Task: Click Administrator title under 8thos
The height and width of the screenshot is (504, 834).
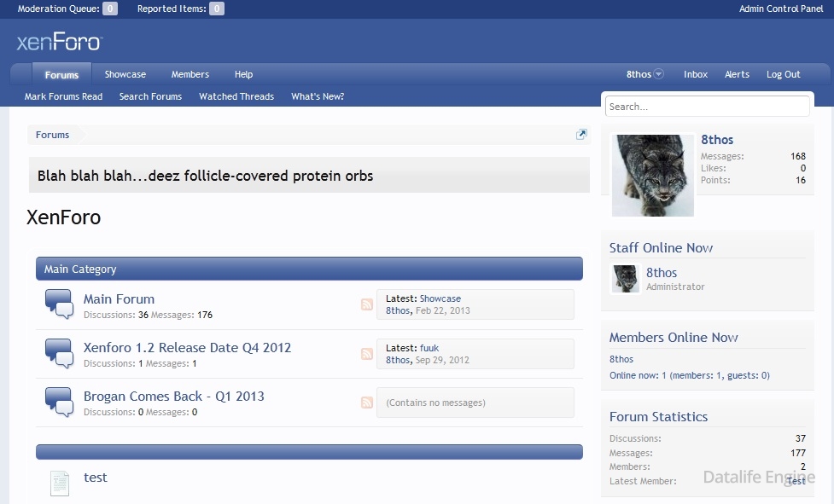Action: click(675, 287)
